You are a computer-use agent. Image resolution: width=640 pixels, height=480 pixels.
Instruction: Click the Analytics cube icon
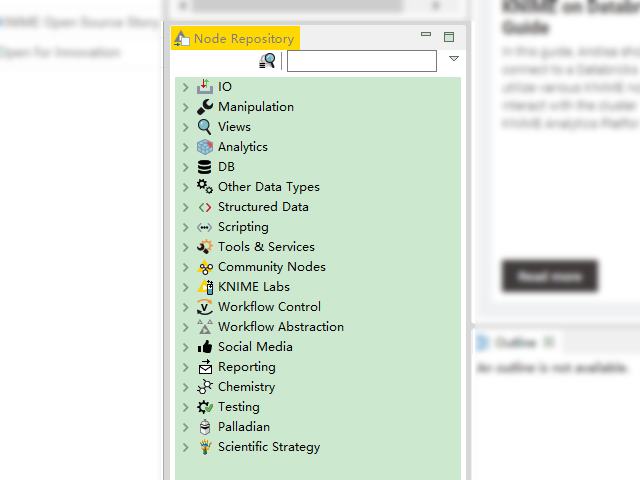pyautogui.click(x=205, y=147)
